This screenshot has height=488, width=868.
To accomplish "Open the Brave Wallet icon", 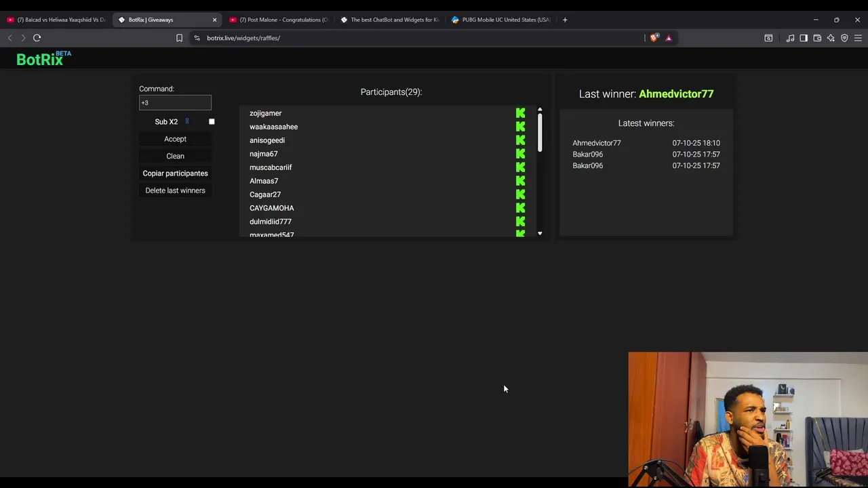I will pos(817,38).
